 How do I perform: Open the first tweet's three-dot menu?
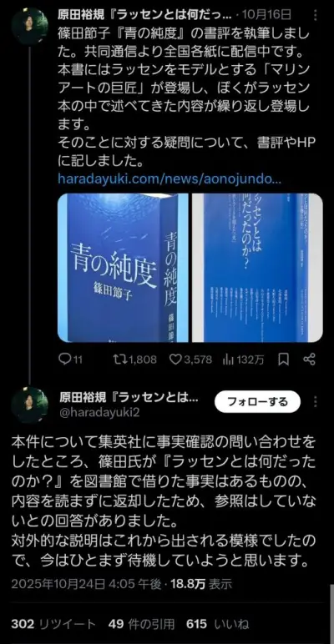click(315, 16)
